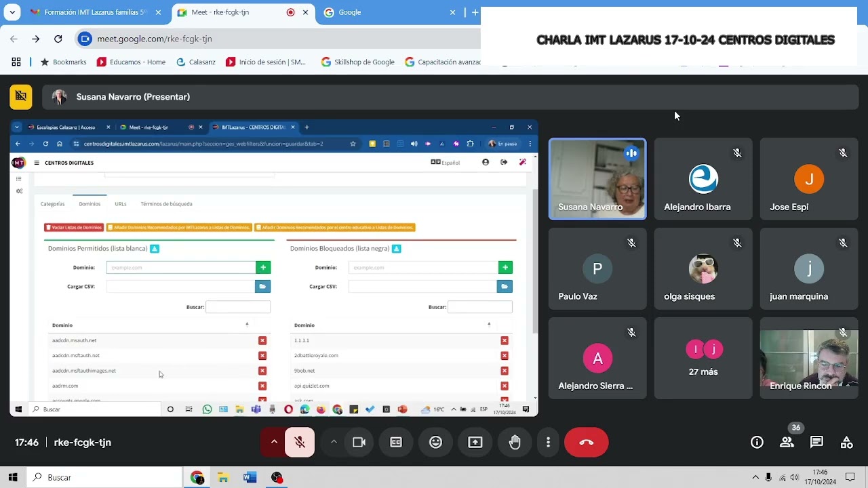Click logout arrow icon in IMTLazarus header
Screen dimensions: 868x488
tap(504, 163)
